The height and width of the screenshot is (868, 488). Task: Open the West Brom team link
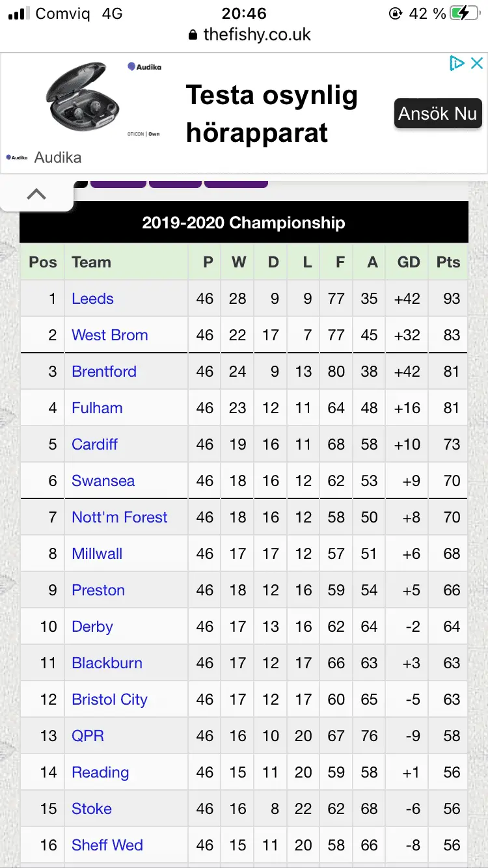[109, 335]
